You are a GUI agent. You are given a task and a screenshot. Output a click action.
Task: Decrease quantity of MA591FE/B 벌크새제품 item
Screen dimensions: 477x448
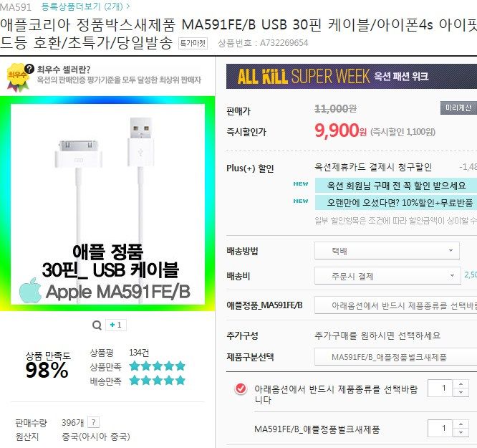click(461, 432)
